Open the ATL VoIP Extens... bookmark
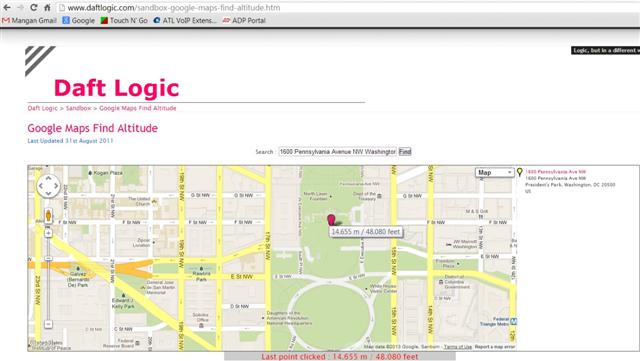The height and width of the screenshot is (361, 640). coord(185,20)
